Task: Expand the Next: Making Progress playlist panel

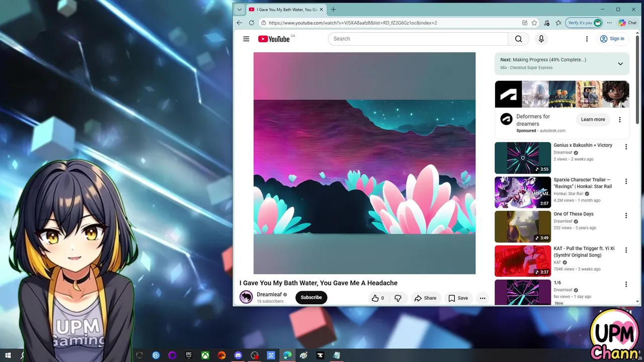Action: tap(620, 64)
